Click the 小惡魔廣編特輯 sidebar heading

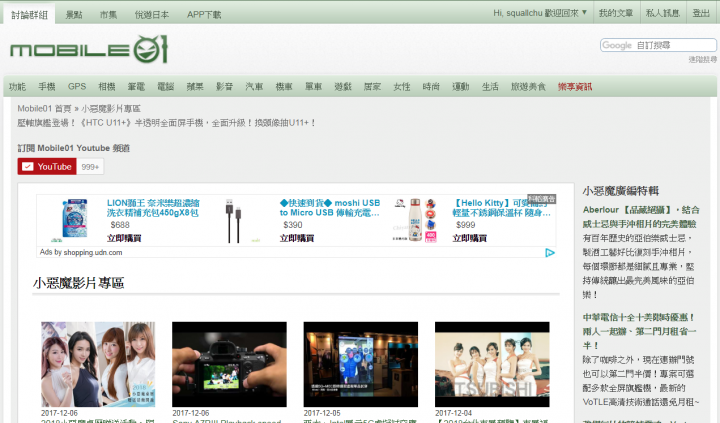pos(621,191)
